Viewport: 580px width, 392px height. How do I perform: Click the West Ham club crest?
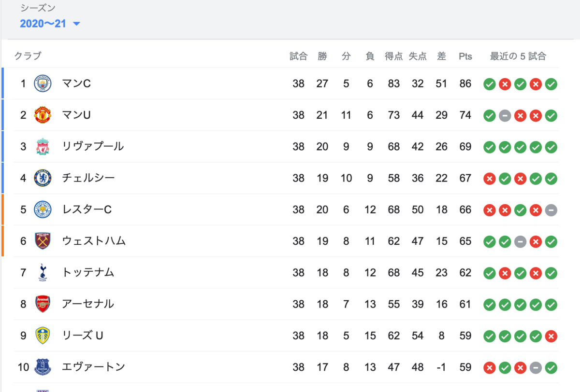click(x=42, y=241)
